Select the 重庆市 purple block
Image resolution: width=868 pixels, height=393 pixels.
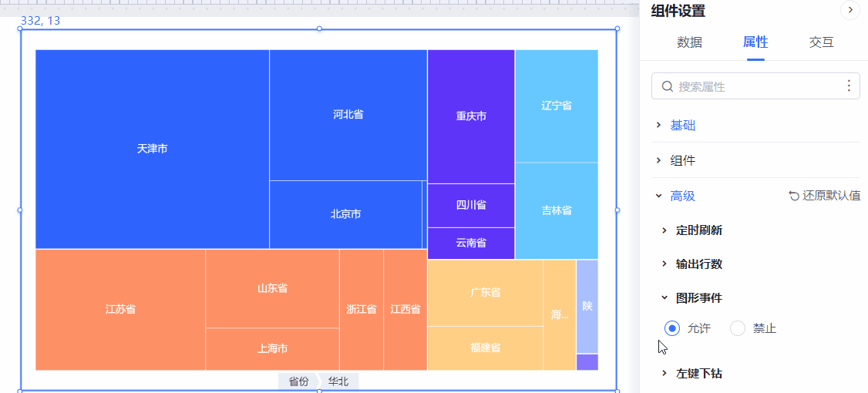pyautogui.click(x=471, y=116)
